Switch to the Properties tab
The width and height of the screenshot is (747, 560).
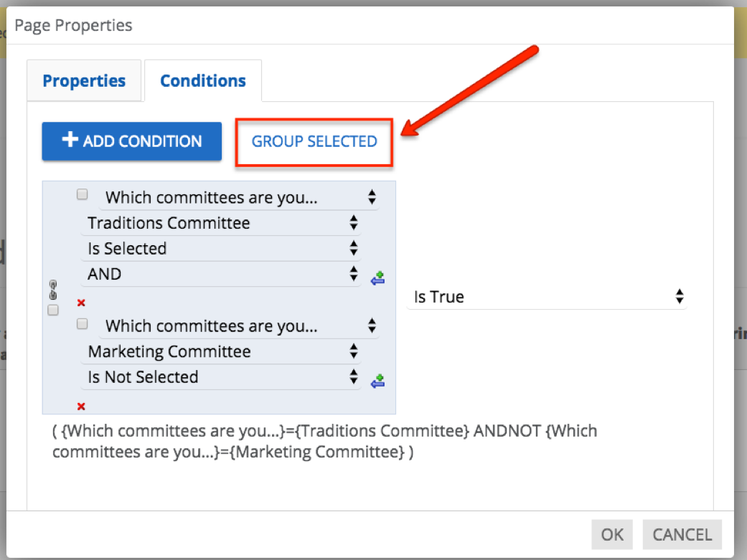click(x=84, y=81)
